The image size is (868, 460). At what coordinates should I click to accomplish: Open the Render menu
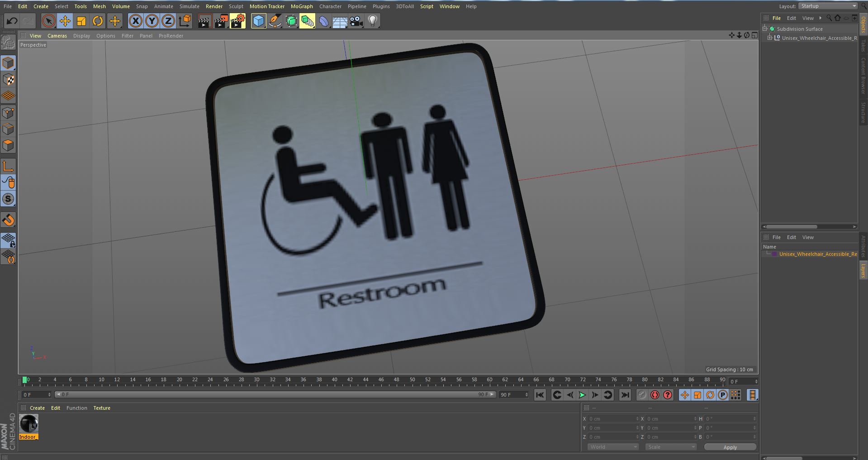click(x=214, y=6)
